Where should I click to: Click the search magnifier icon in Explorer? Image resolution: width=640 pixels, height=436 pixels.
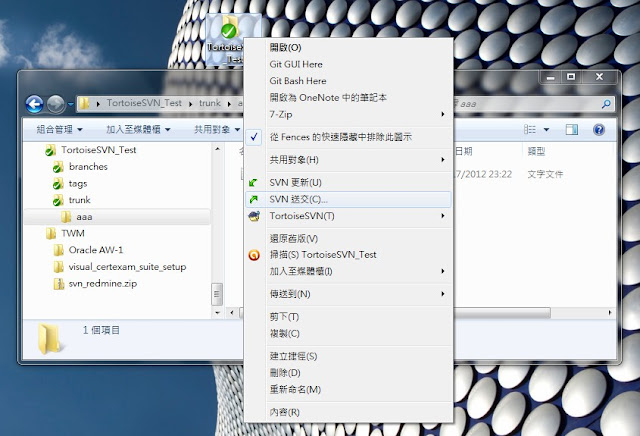[606, 104]
